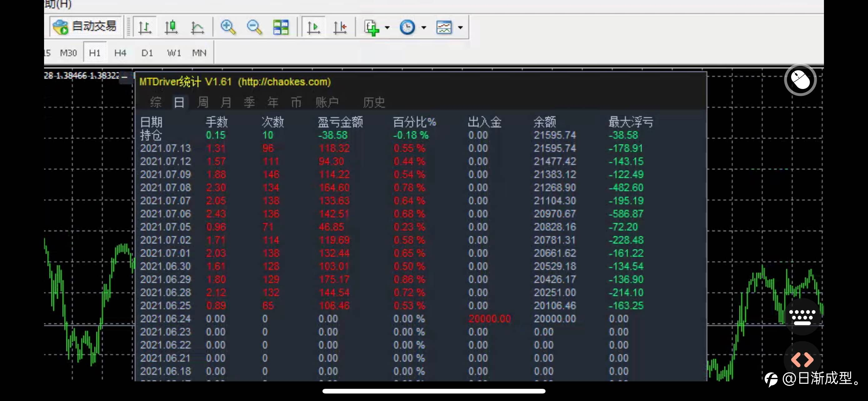The height and width of the screenshot is (401, 868).
Task: Click the 次数 column header
Action: pyautogui.click(x=272, y=122)
